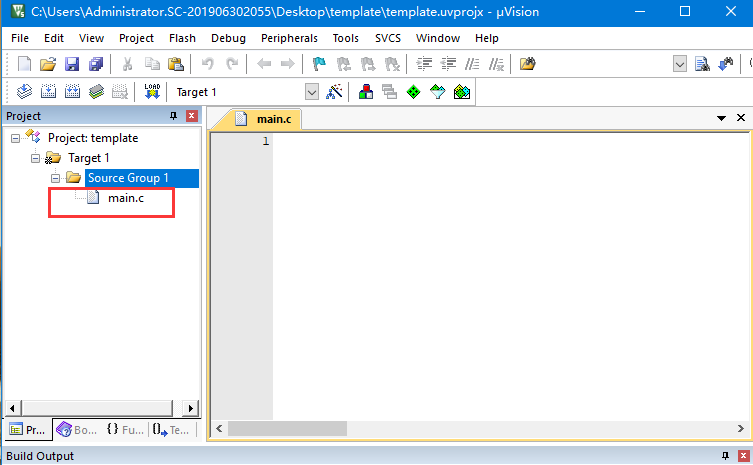Image resolution: width=753 pixels, height=465 pixels.
Task: Build target files icon
Action: point(48,91)
